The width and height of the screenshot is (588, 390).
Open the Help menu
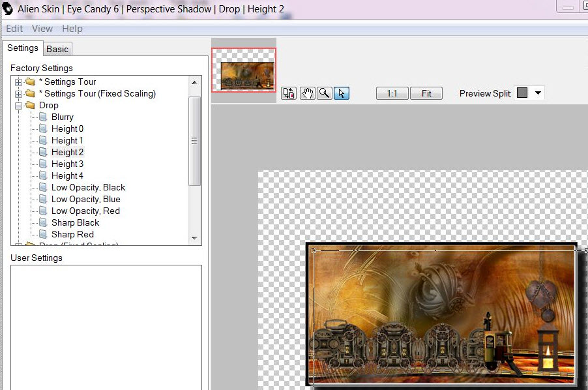tap(72, 29)
